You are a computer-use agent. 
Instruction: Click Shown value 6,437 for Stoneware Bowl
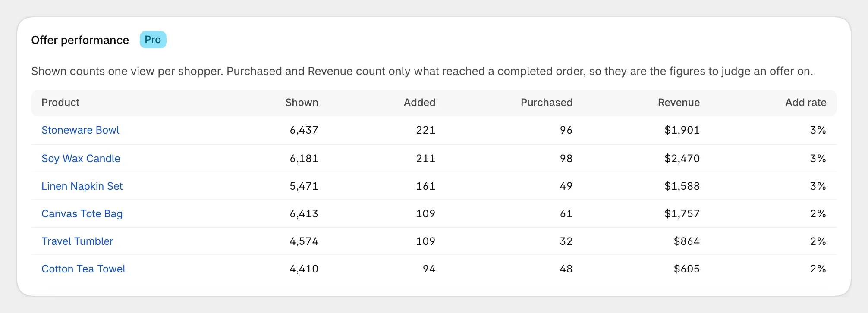point(304,130)
